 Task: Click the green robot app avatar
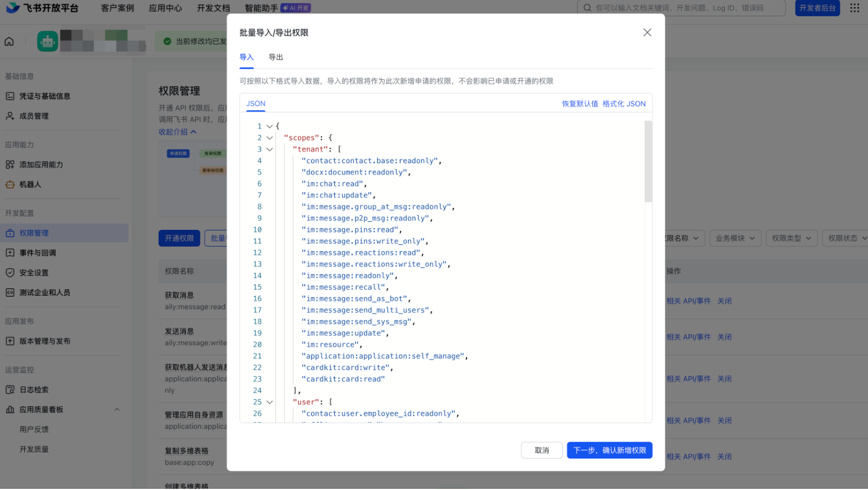coord(48,42)
